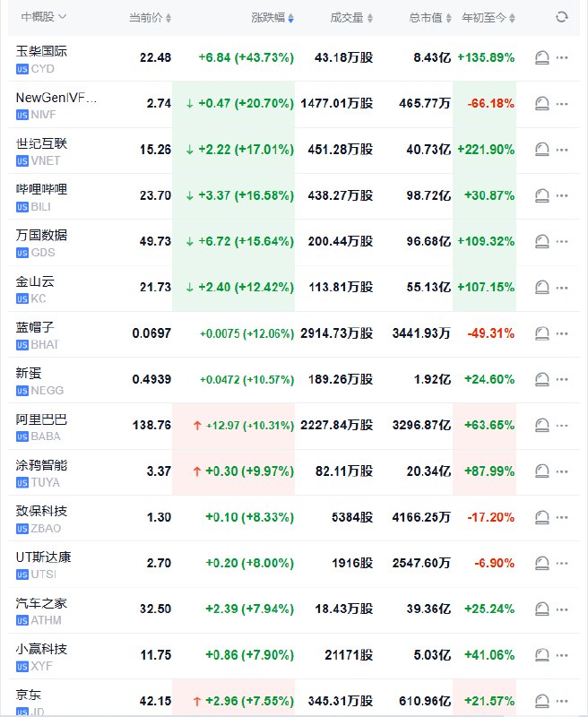
Task: Set alert bell for 小赢科技 XYF
Action: [x=541, y=655]
